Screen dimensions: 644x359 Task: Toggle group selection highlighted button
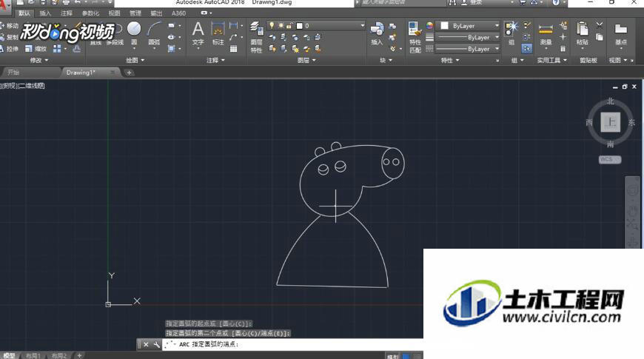[527, 49]
